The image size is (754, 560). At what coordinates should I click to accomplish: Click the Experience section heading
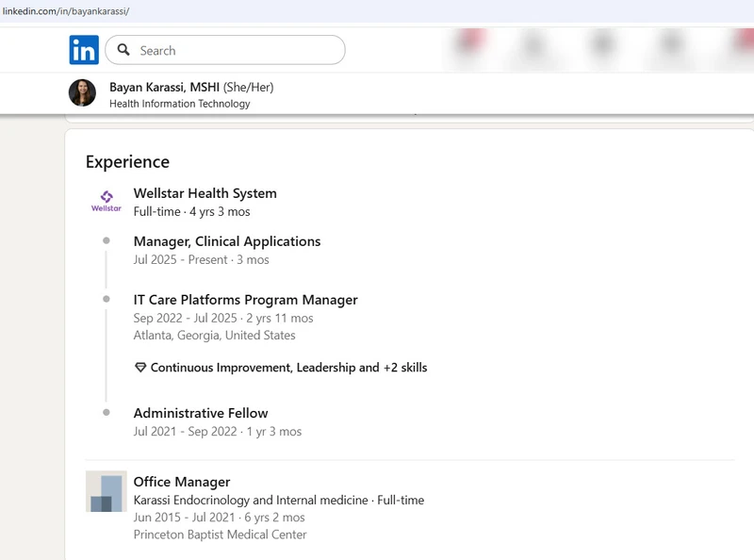(x=127, y=162)
